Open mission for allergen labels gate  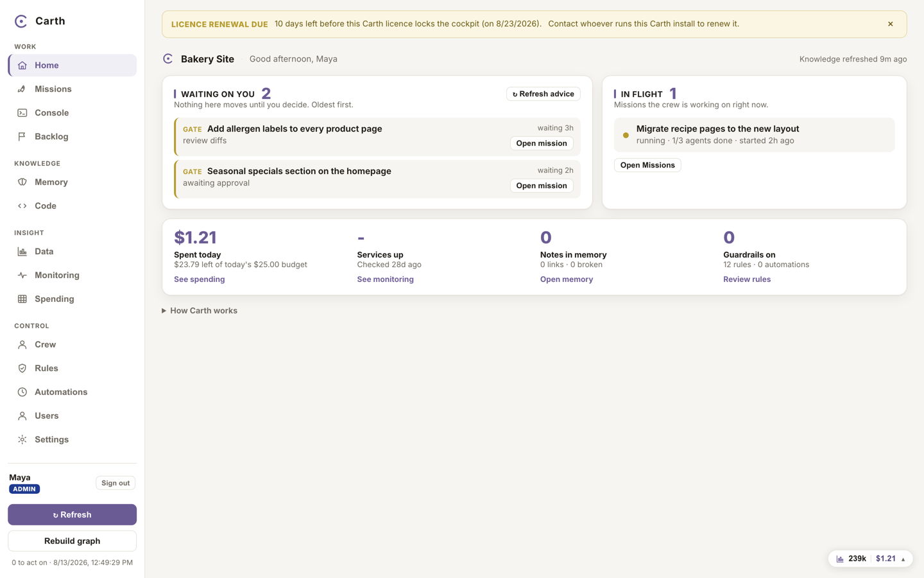tap(542, 143)
